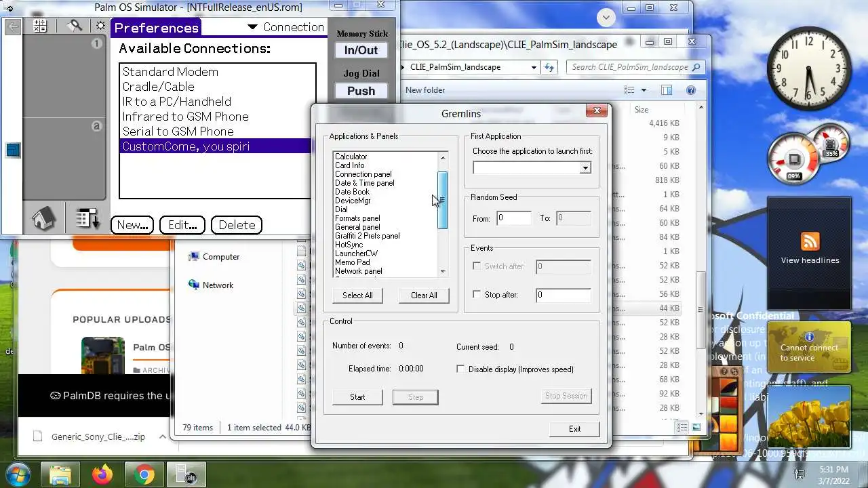Click the Start button in Gremlins

pyautogui.click(x=357, y=397)
